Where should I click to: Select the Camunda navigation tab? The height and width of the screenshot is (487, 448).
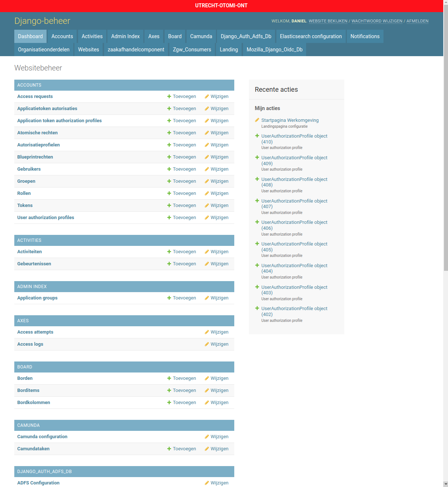(x=201, y=36)
